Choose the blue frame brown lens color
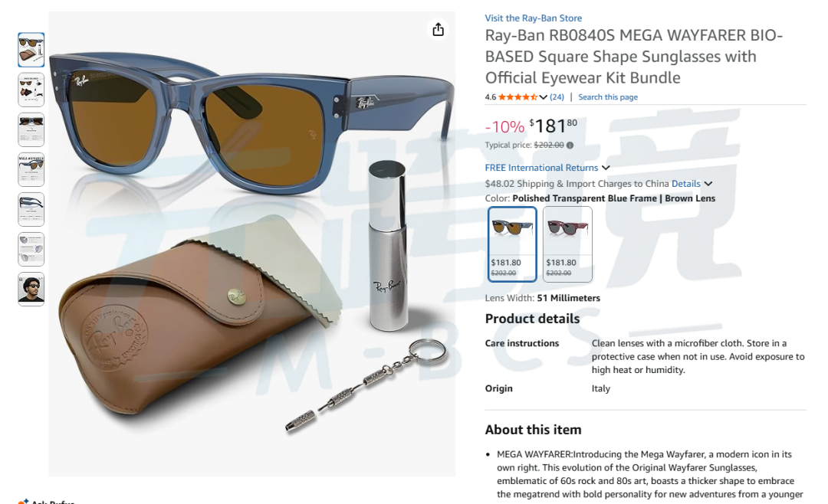 click(x=512, y=244)
